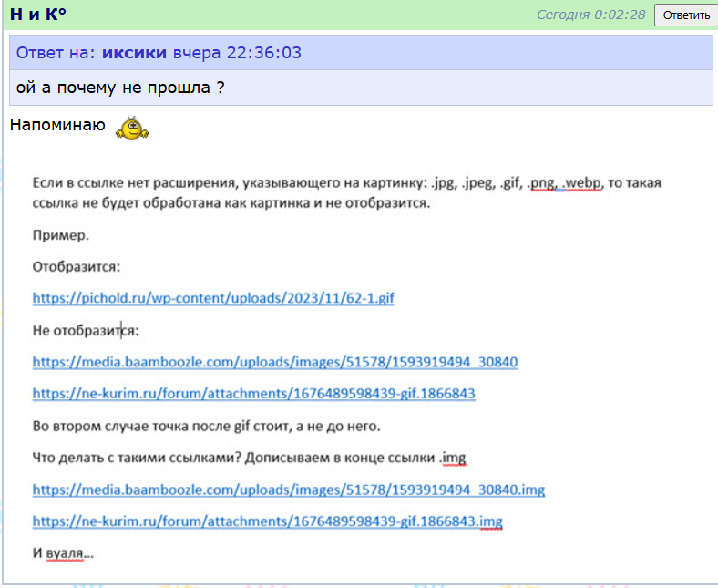Click the sentence 'Во втором случае точка после gif'
Image resolution: width=718 pixels, height=588 pixels.
point(207,427)
